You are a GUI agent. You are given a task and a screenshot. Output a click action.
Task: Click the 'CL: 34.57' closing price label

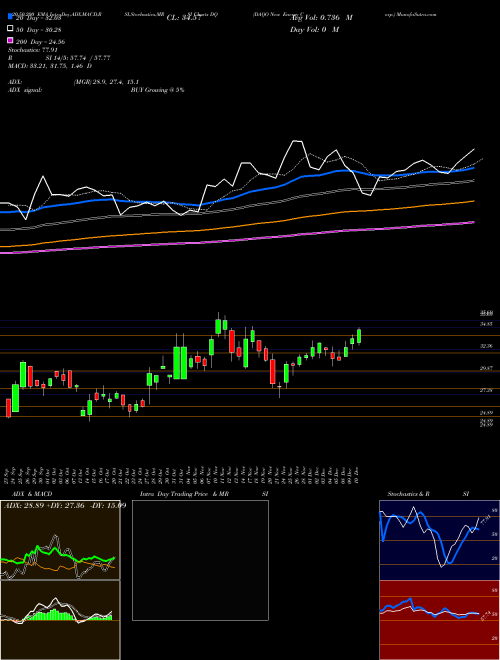coord(184,18)
